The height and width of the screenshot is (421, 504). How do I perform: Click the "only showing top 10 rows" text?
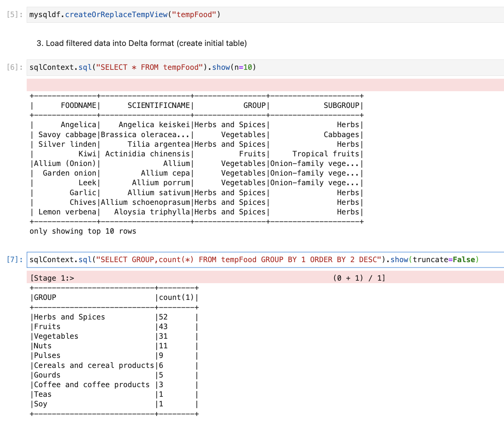coord(83,231)
